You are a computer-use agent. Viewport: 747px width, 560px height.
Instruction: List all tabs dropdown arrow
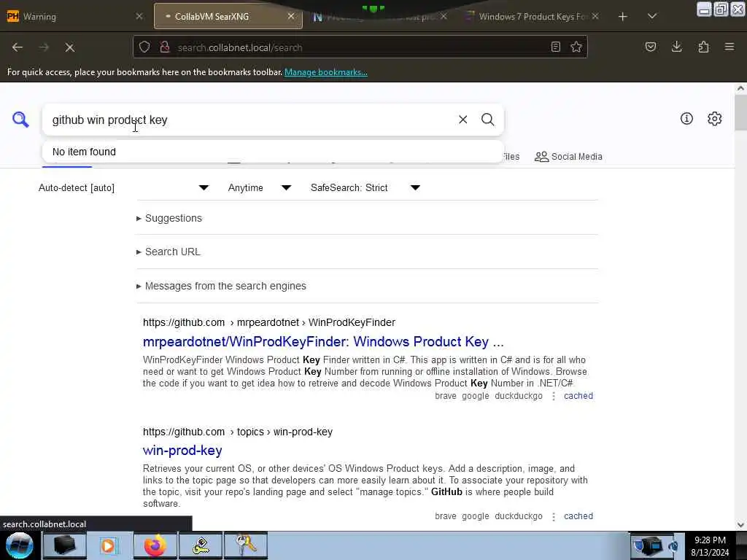coord(652,16)
